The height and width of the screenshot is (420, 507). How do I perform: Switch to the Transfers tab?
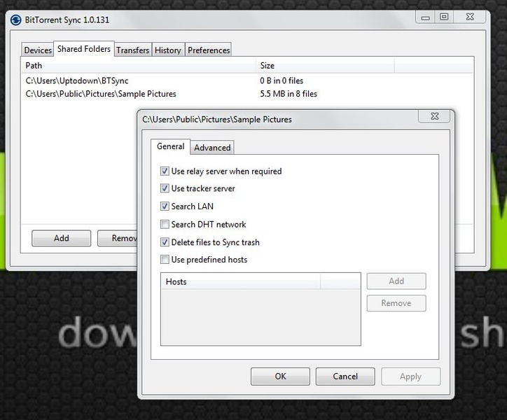pyautogui.click(x=132, y=50)
